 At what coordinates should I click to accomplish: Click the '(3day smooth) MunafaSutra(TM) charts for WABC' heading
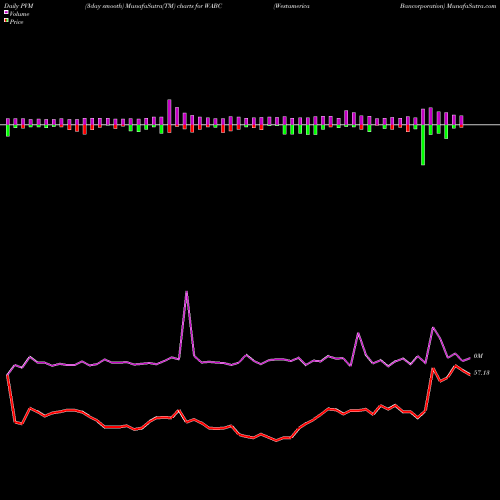tap(153, 6)
